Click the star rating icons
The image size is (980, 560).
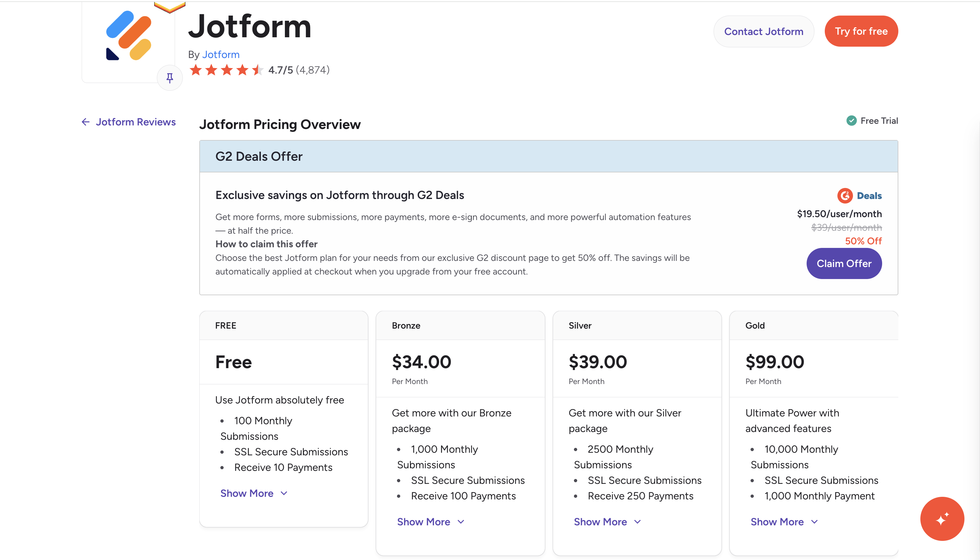pos(226,70)
